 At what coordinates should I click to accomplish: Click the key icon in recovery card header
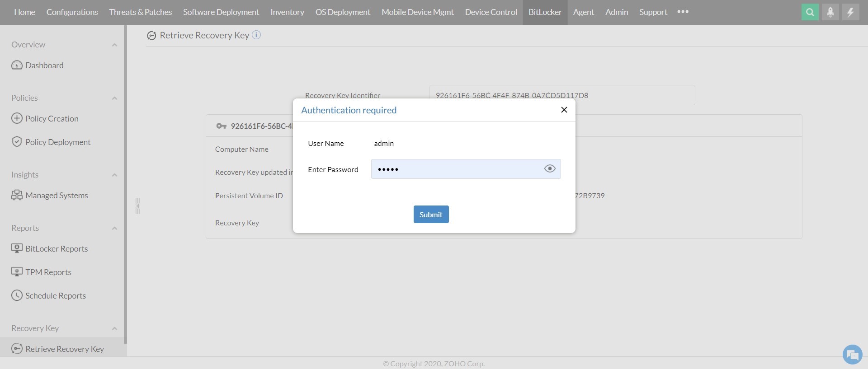221,126
